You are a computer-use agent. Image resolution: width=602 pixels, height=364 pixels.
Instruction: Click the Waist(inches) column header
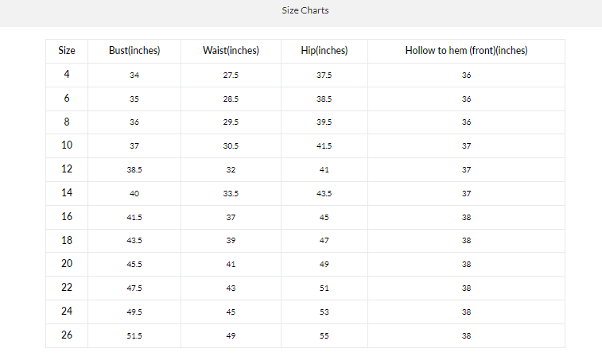231,51
